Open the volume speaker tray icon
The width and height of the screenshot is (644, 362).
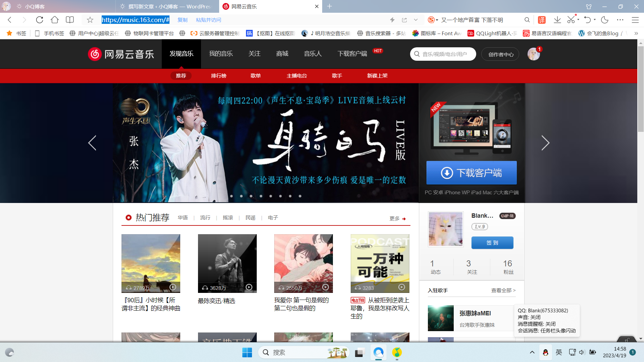pos(582,352)
